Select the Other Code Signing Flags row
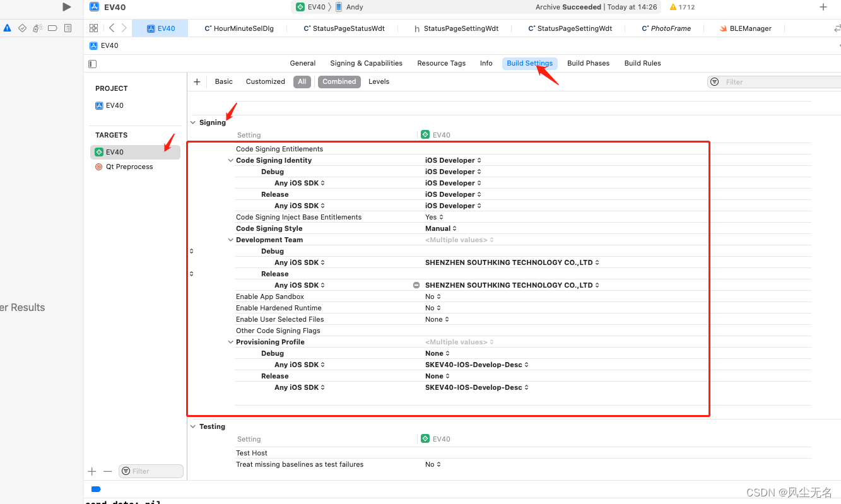This screenshot has width=841, height=504. (523, 331)
